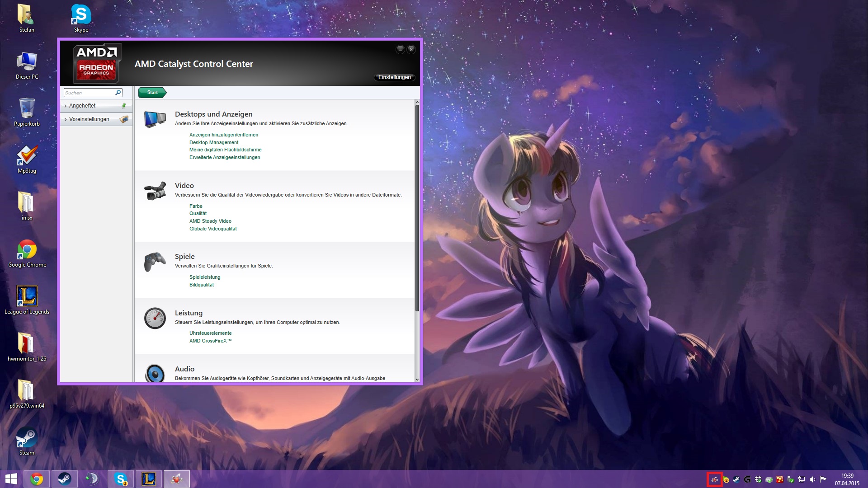868x488 pixels.
Task: Open the Desktop-Management link
Action: (x=214, y=142)
